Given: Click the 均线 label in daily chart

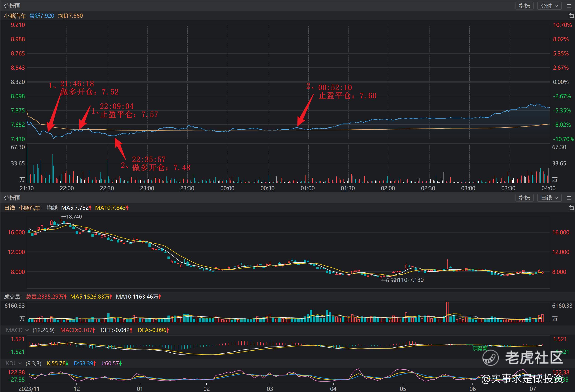Looking at the screenshot, I should click(52, 208).
